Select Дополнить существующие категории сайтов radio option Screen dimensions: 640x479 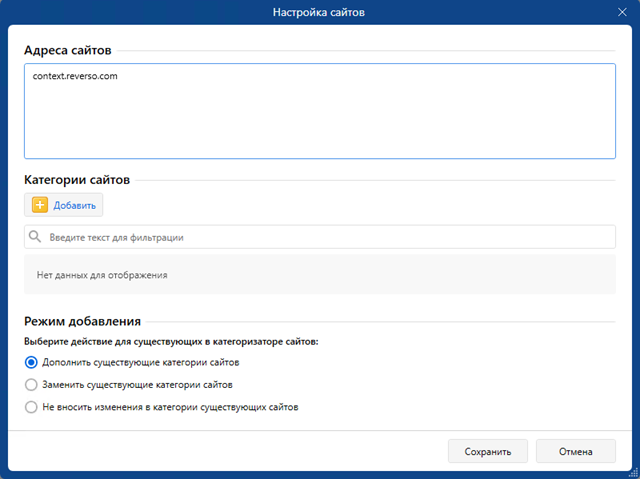31,362
